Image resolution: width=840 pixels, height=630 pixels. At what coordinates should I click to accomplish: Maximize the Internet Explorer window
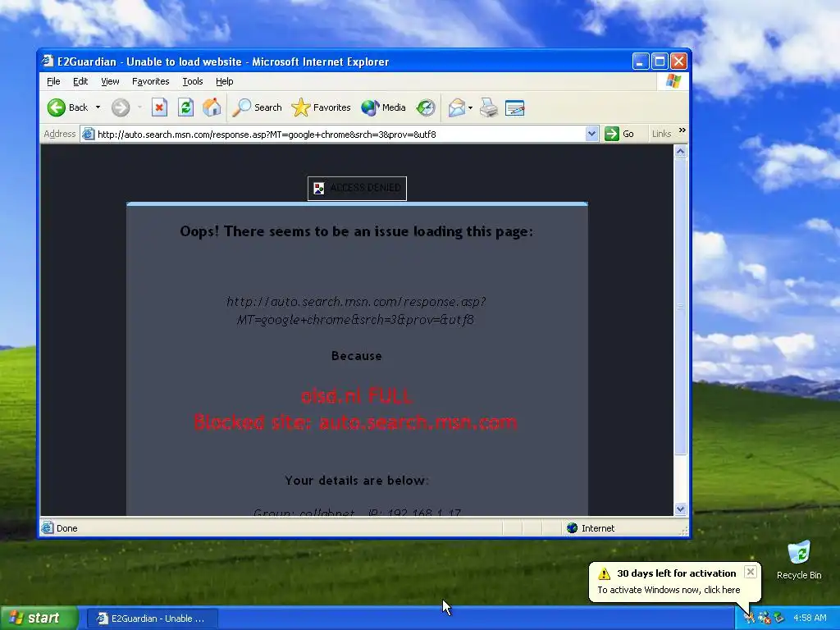tap(660, 61)
